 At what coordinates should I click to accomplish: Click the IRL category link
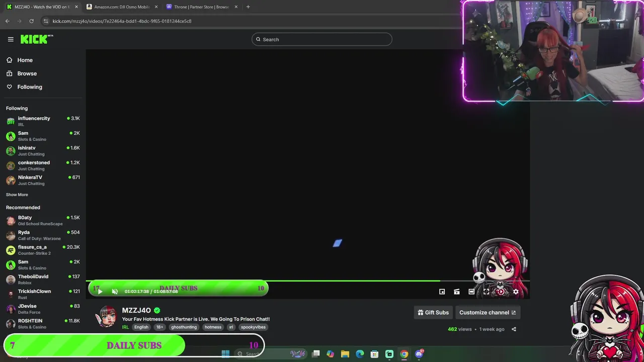pos(125,327)
